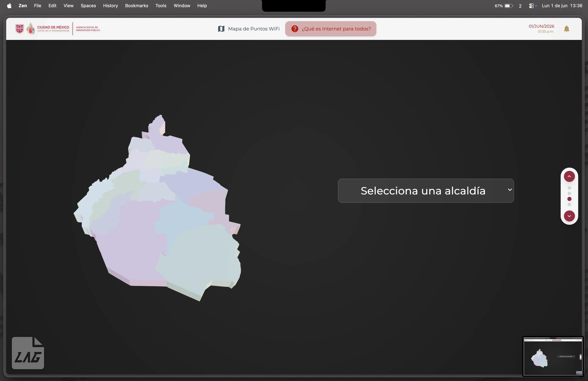
Task: Open the Selecciona una alcaldía dropdown
Action: pos(426,191)
